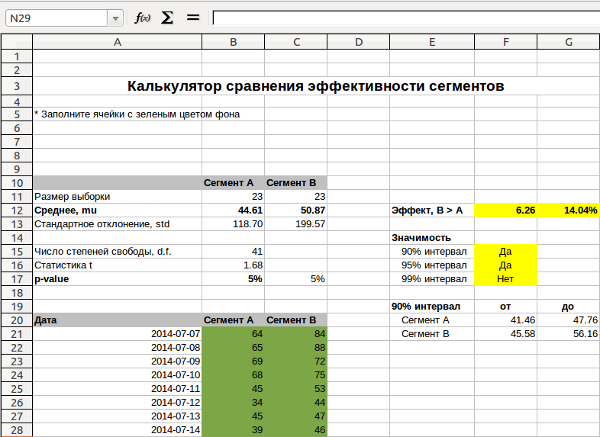Click std value 199.57
The width and height of the screenshot is (600, 437).
310,224
